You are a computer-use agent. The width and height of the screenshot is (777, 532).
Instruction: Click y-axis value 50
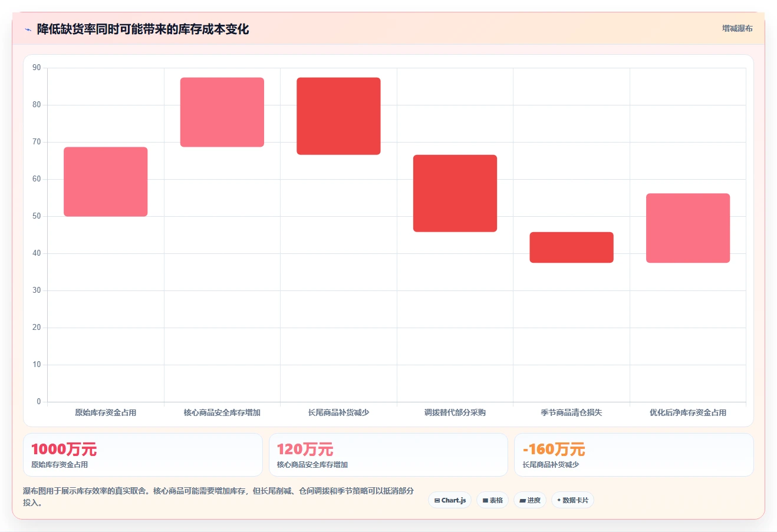(37, 216)
